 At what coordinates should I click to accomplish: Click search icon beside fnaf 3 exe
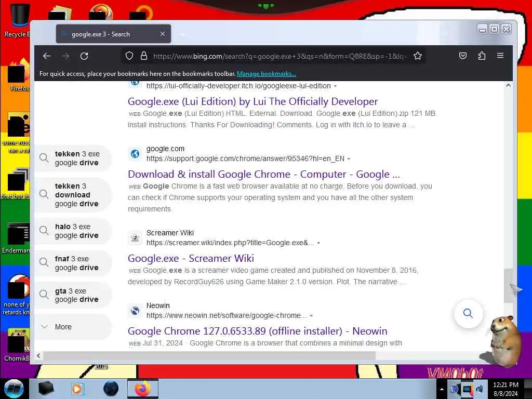(44, 262)
